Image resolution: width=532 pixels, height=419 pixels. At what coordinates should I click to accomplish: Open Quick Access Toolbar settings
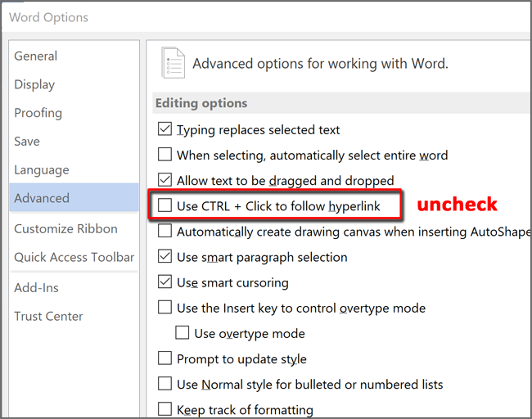click(x=74, y=258)
